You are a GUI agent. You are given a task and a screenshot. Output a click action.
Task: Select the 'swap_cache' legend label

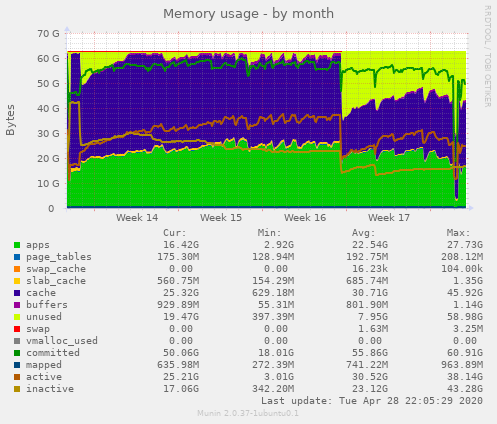[x=56, y=269]
